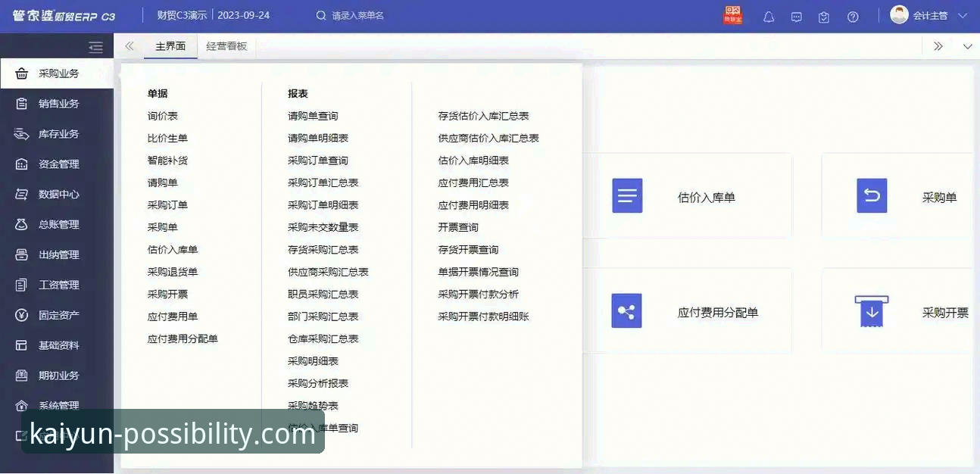Open 请购单明细表 report
The height and width of the screenshot is (474, 980).
tap(318, 138)
